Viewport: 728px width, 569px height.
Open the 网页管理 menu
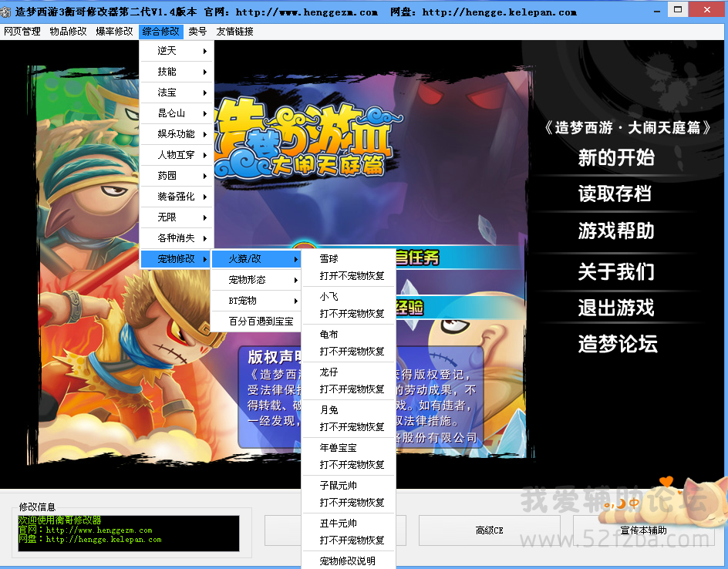pyautogui.click(x=22, y=32)
